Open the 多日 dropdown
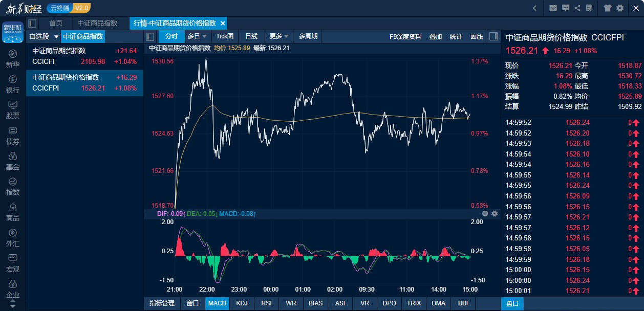The image size is (644, 311). [197, 36]
